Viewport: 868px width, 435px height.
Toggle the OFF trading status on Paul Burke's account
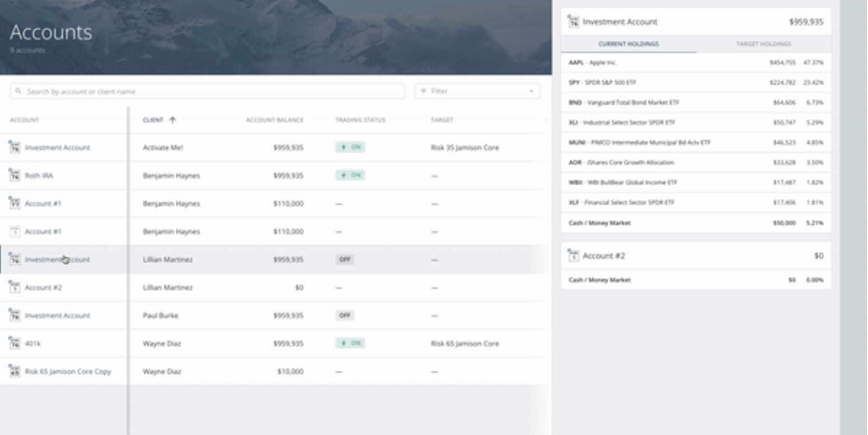point(345,315)
